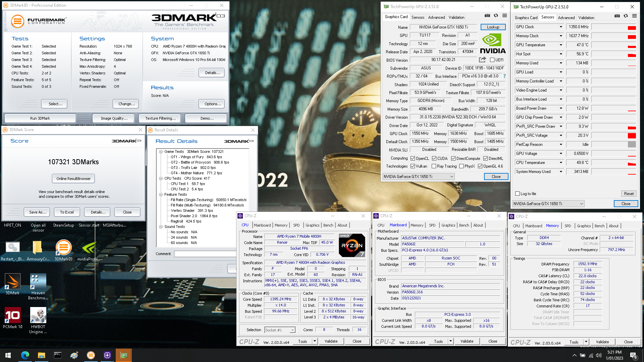644x362 pixels.
Task: Open CPU-Z Socket #1 selection dropdown
Action: (x=280, y=330)
